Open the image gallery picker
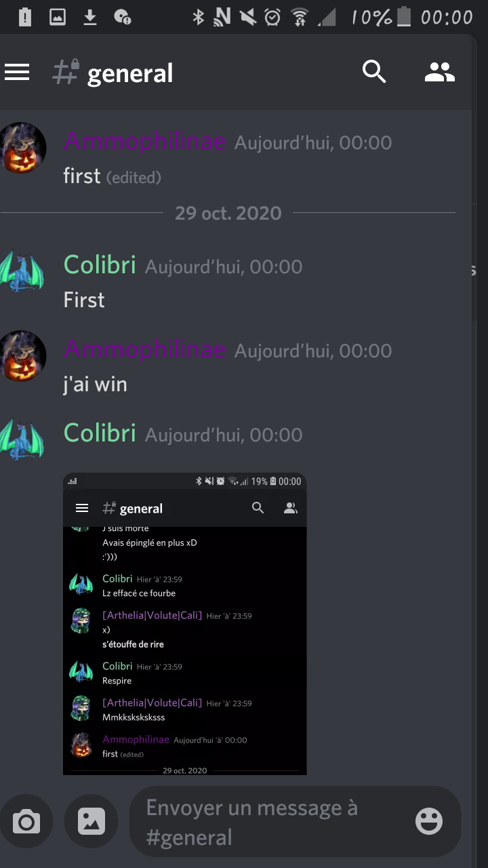Screen dimensions: 488x868 (91, 822)
